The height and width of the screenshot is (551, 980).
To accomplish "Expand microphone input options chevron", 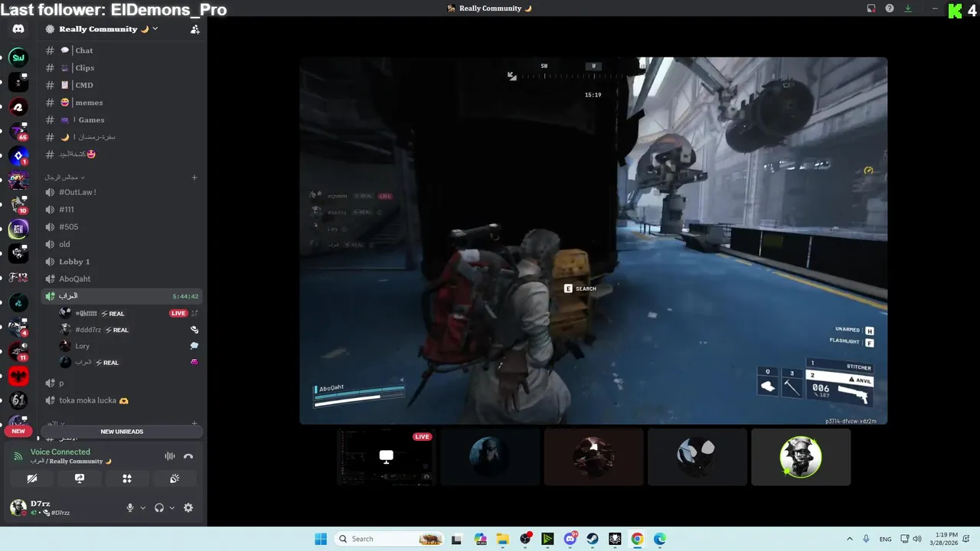I will [142, 507].
